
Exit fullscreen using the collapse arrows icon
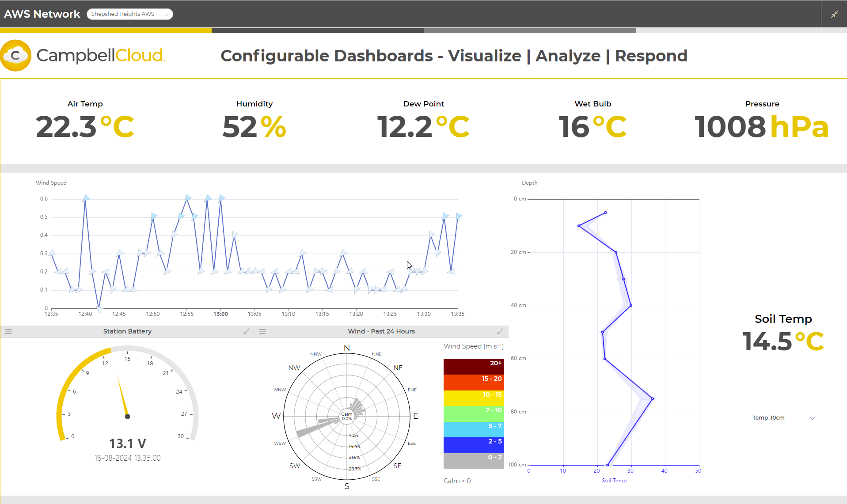(x=834, y=14)
